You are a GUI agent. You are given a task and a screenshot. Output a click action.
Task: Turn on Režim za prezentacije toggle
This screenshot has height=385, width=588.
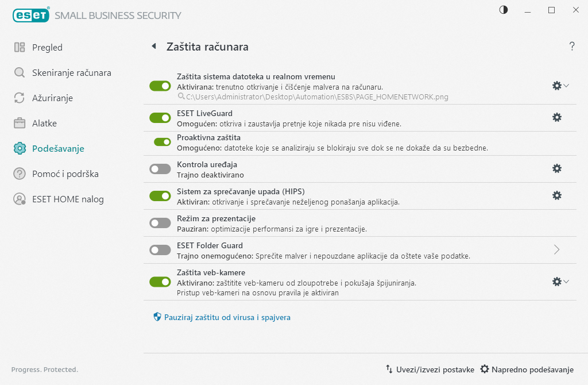pyautogui.click(x=160, y=223)
